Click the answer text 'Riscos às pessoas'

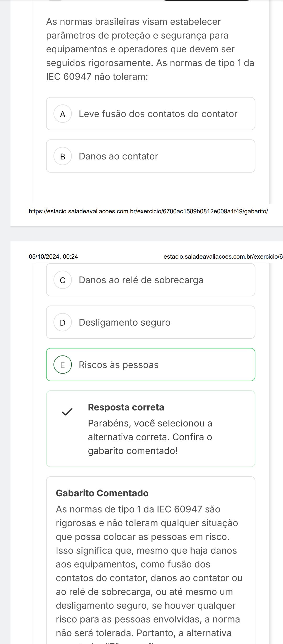(118, 365)
